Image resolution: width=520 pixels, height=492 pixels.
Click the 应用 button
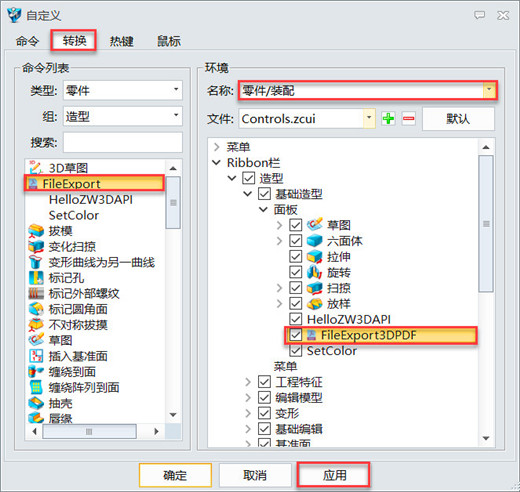[334, 475]
